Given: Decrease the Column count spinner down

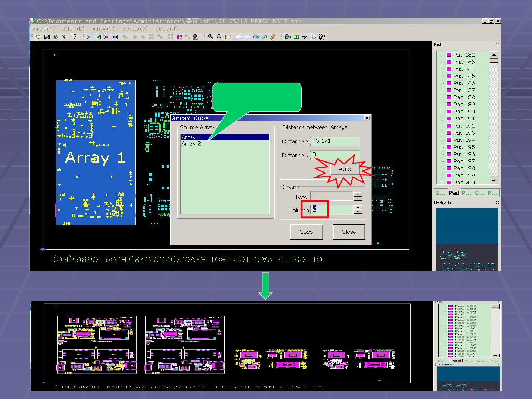Looking at the screenshot, I should coord(358,211).
